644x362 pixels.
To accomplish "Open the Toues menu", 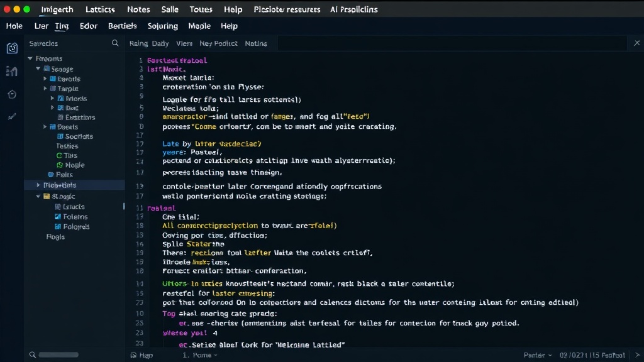I will coord(201,9).
